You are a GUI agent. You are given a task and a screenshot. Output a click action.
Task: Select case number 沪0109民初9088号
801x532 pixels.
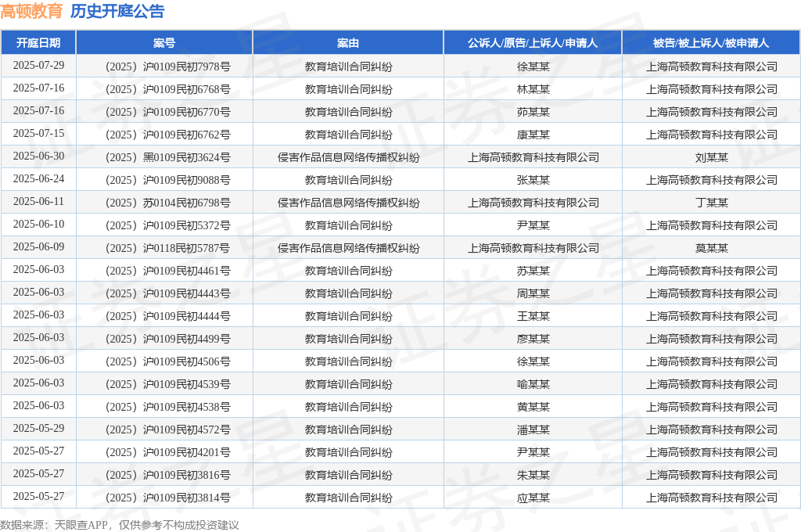coord(168,180)
